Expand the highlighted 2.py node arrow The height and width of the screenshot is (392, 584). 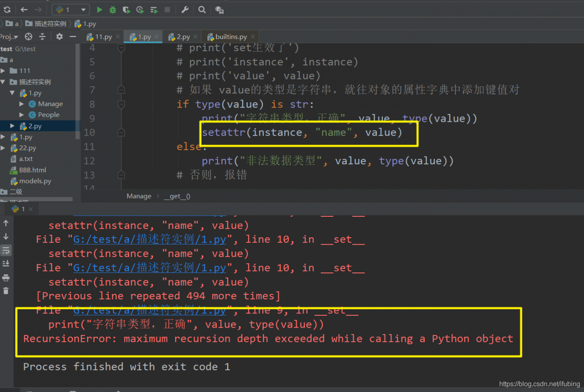click(x=13, y=126)
